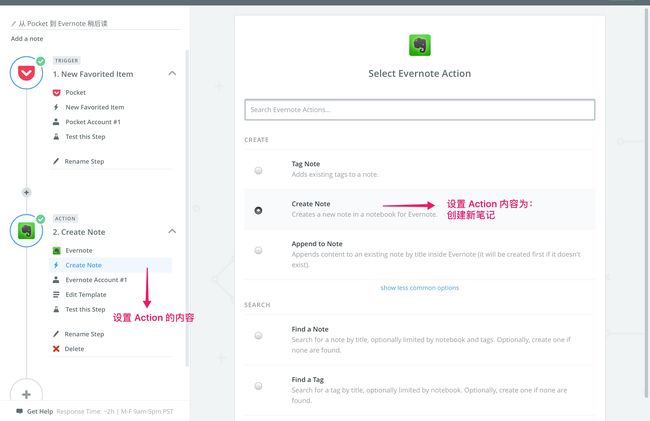
Task: Click the person icon beside Pocket Account #1
Action: pyautogui.click(x=56, y=122)
